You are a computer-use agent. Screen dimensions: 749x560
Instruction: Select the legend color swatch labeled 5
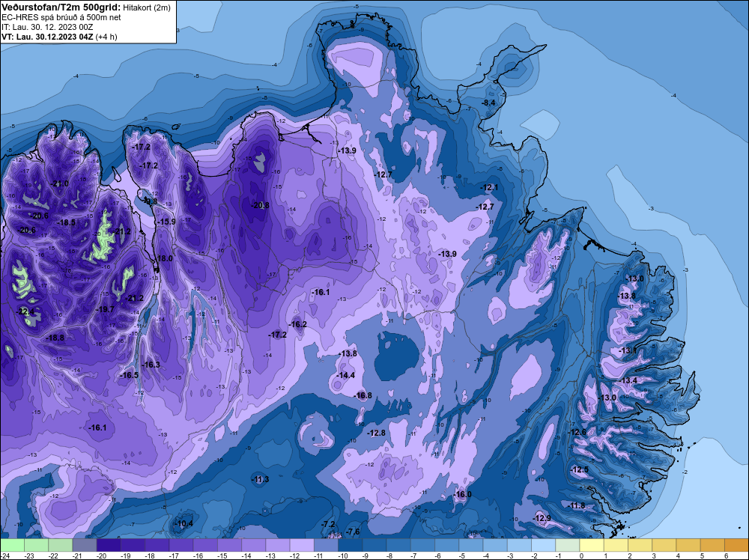pyautogui.click(x=713, y=545)
